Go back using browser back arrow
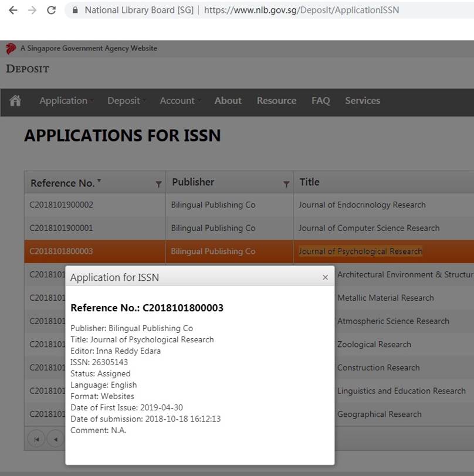The height and width of the screenshot is (476, 474). click(13, 11)
